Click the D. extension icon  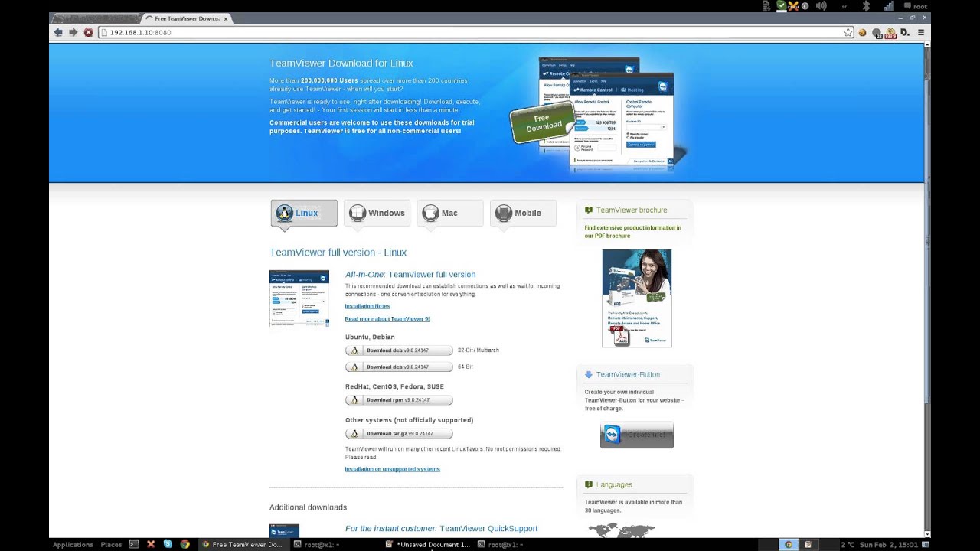click(905, 32)
